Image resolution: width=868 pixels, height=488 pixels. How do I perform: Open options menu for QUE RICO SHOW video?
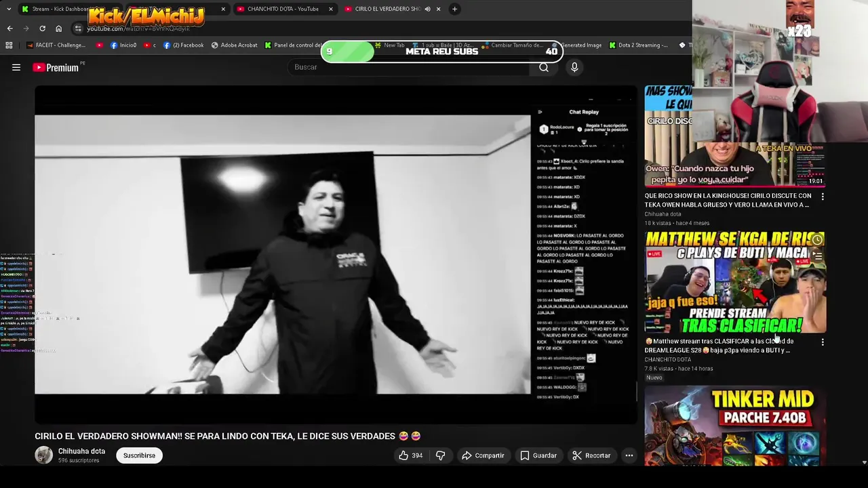tap(823, 197)
